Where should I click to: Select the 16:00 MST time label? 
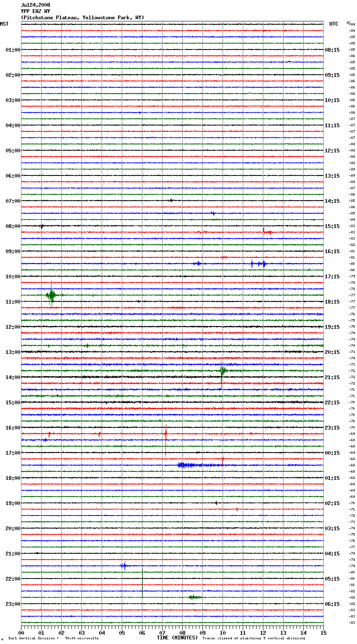(x=13, y=428)
